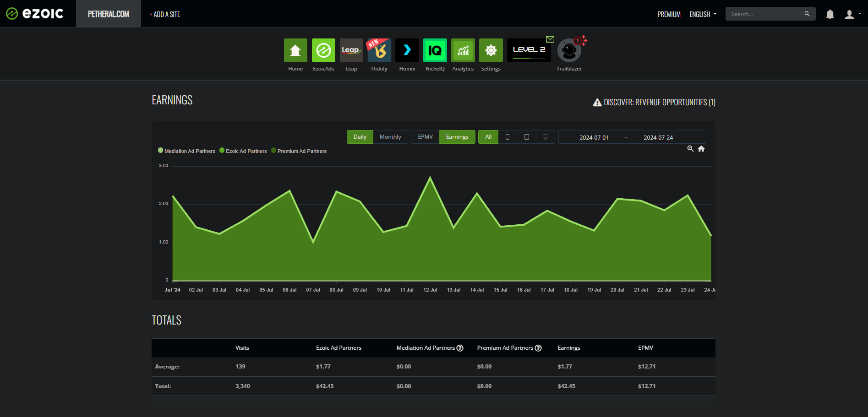Click the EARNINGS heading

(172, 100)
